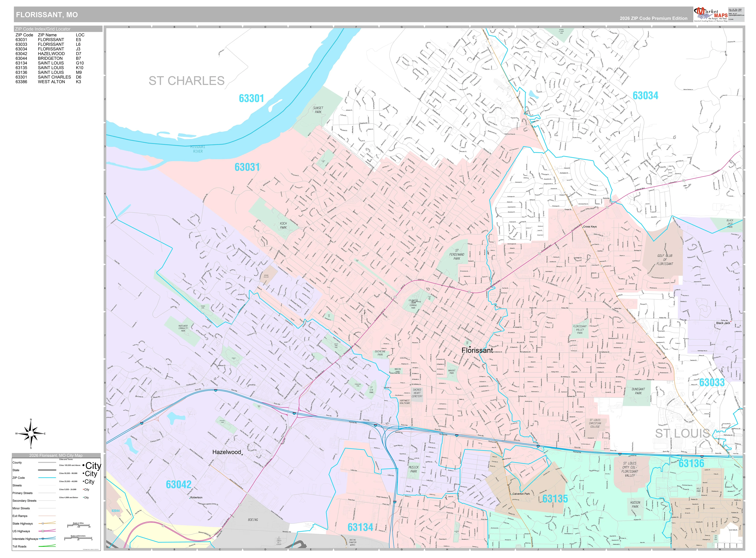This screenshot has width=756, height=558.
Task: Click the Market Maps logo
Action: [710, 15]
